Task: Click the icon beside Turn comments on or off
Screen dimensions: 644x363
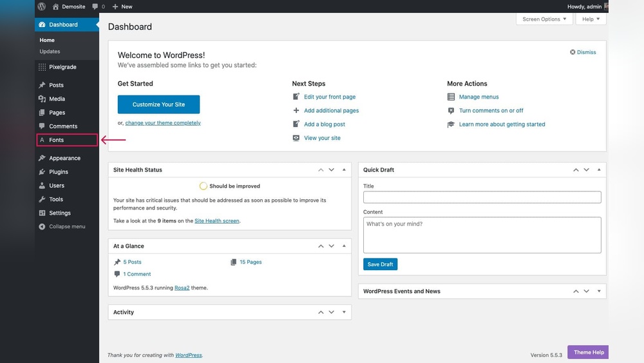Action: (451, 111)
